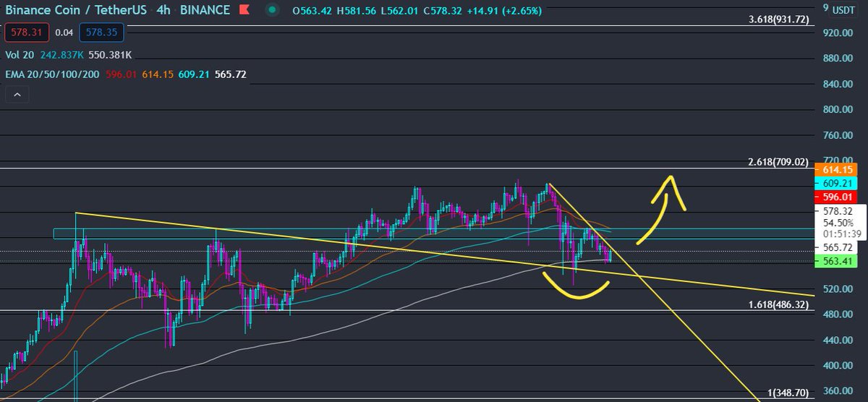The width and height of the screenshot is (868, 402).
Task: Click the open value O563.42 in header
Action: coord(311,11)
